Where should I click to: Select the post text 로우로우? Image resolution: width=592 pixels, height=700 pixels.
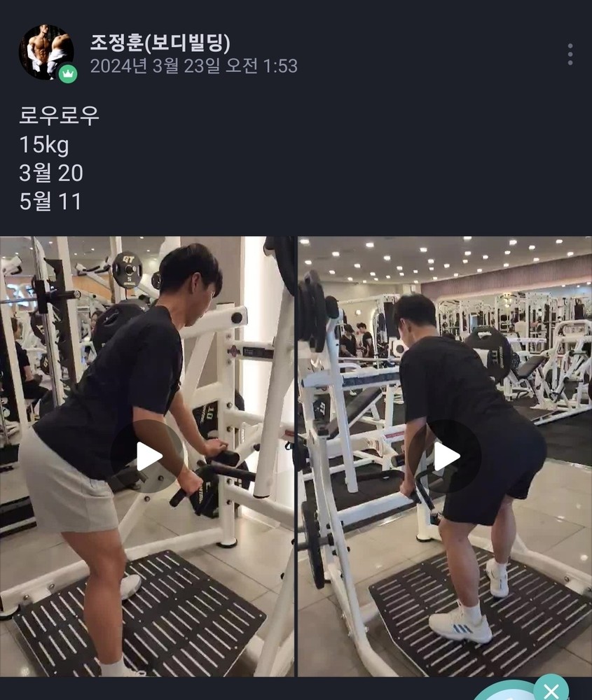click(x=59, y=115)
